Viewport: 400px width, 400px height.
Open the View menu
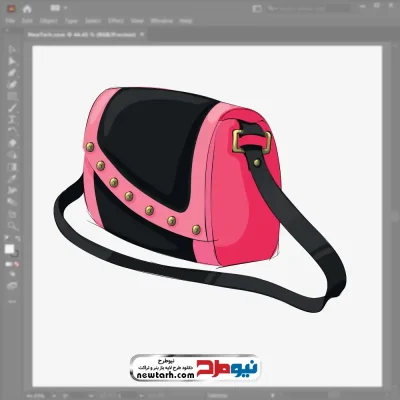(x=137, y=21)
